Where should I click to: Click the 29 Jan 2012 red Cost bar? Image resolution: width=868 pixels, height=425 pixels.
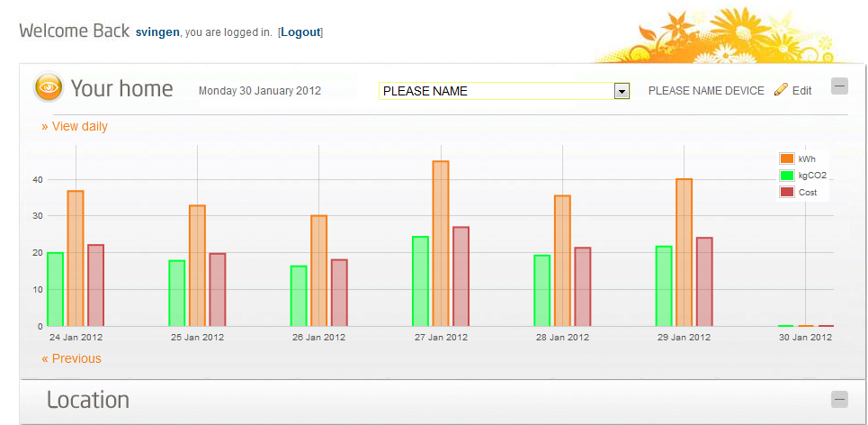704,282
